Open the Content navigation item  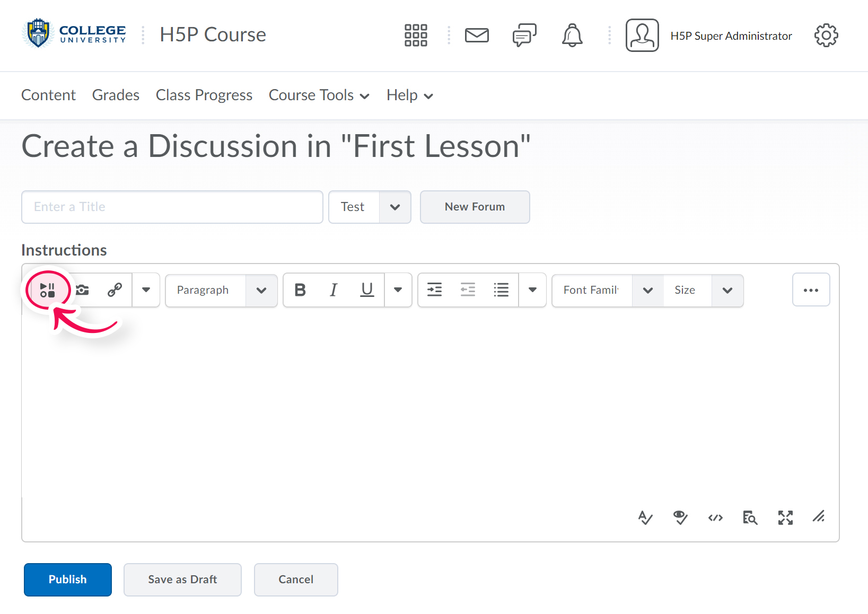(x=48, y=95)
